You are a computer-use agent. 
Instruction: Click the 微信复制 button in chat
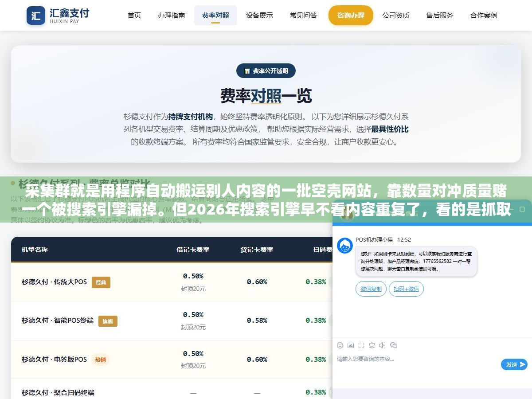(371, 289)
